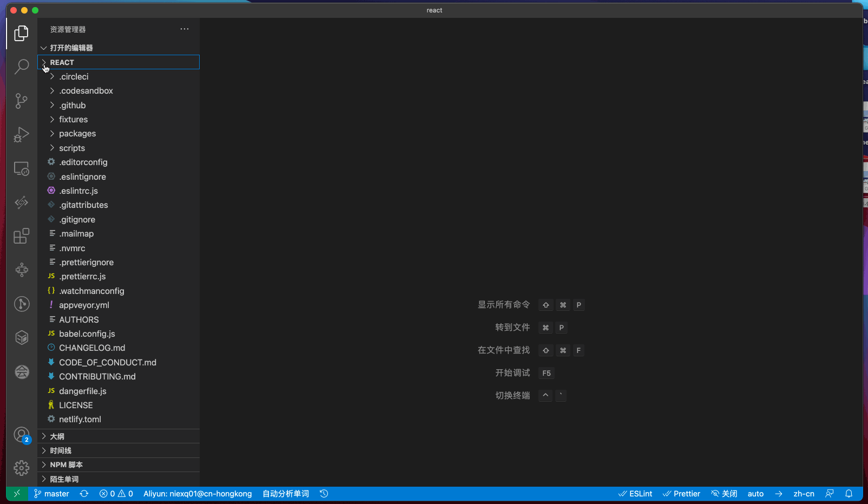Click the feedback icon in status bar
This screenshot has height=504, width=868.
[x=830, y=494]
